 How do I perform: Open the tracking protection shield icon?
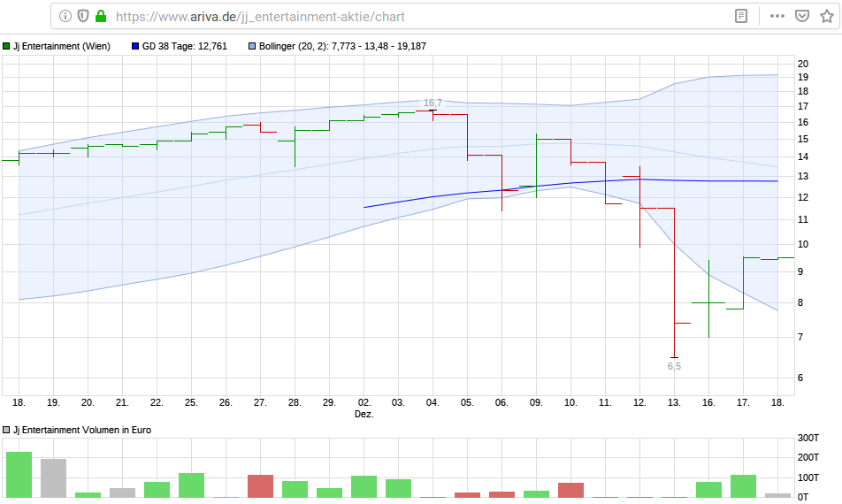pyautogui.click(x=82, y=16)
